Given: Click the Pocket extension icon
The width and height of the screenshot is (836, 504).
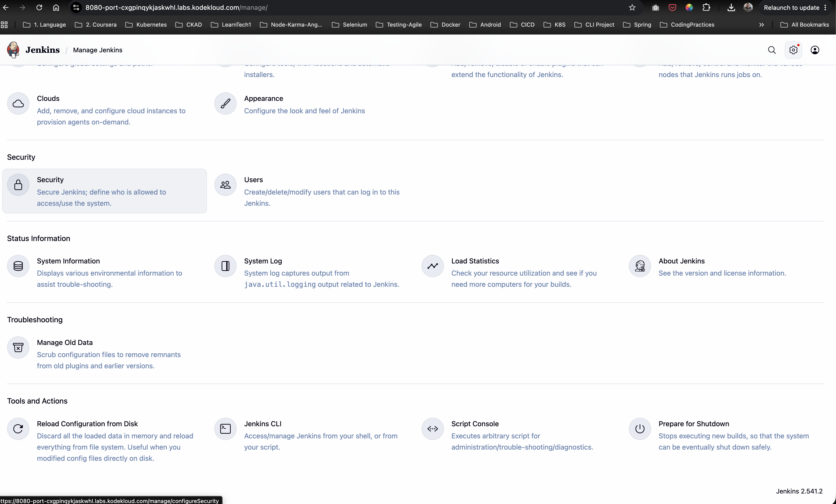Looking at the screenshot, I should click(672, 7).
